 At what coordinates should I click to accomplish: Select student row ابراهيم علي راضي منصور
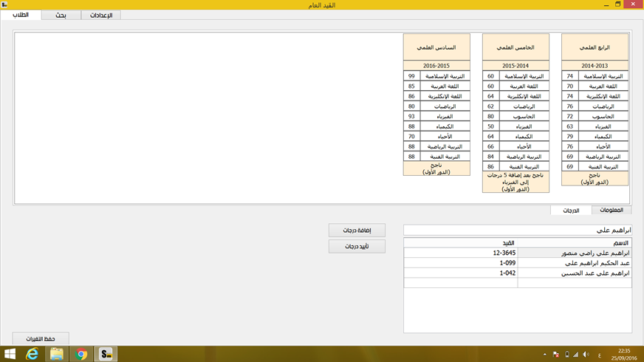pos(574,253)
